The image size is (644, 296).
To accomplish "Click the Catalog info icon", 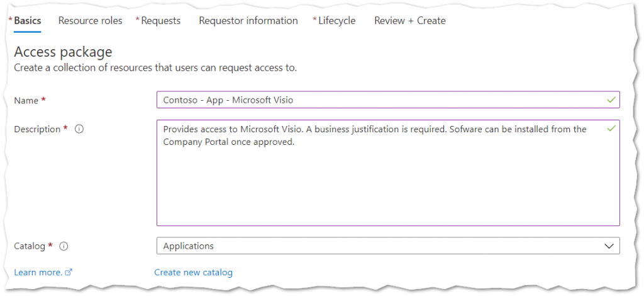I will (x=64, y=246).
